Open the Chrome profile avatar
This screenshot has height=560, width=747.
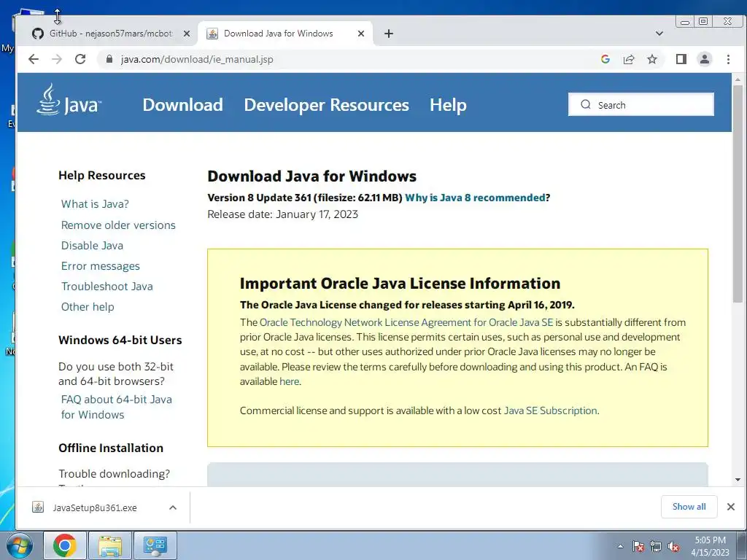tap(705, 59)
